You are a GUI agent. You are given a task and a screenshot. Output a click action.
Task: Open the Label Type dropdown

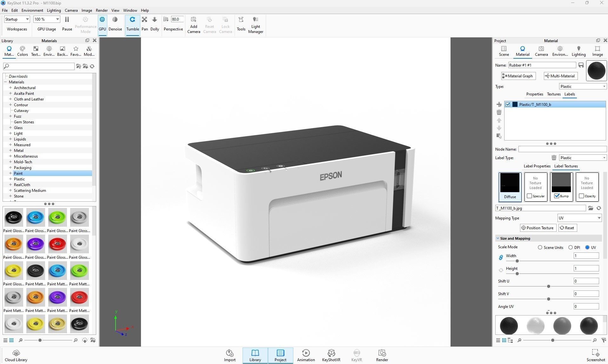(x=583, y=158)
